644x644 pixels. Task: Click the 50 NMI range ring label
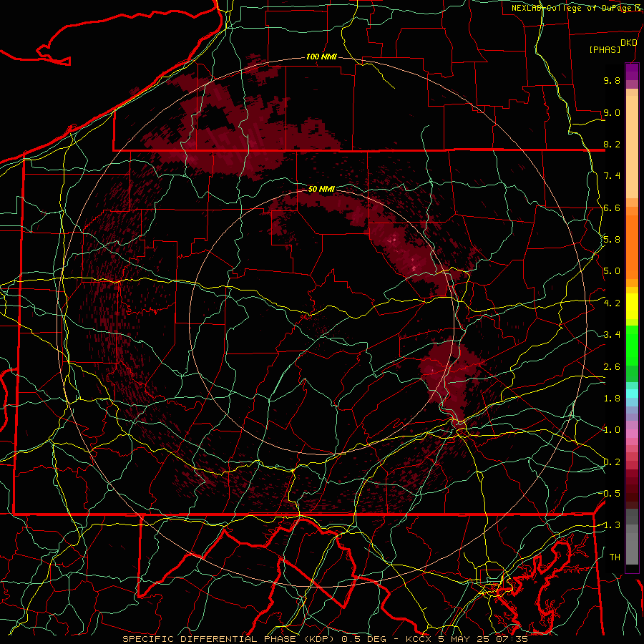(321, 189)
